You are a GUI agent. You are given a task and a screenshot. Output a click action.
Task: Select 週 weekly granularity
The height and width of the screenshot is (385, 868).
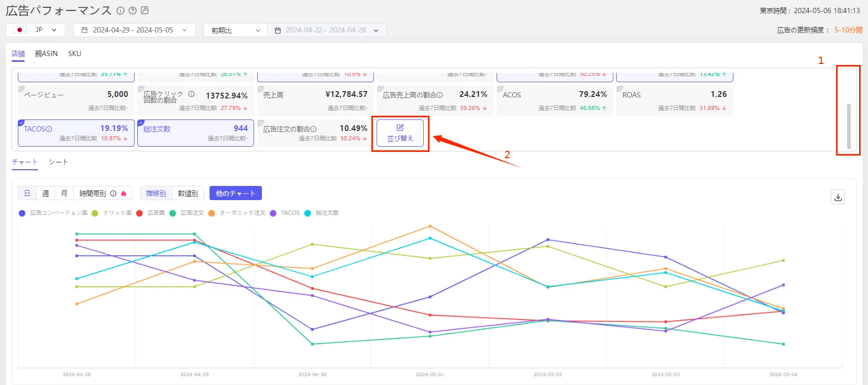pyautogui.click(x=46, y=193)
